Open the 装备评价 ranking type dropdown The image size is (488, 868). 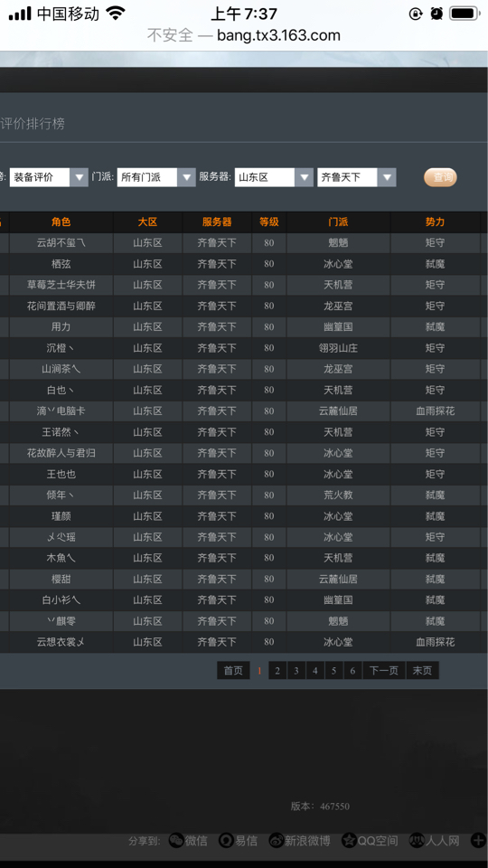pyautogui.click(x=49, y=177)
